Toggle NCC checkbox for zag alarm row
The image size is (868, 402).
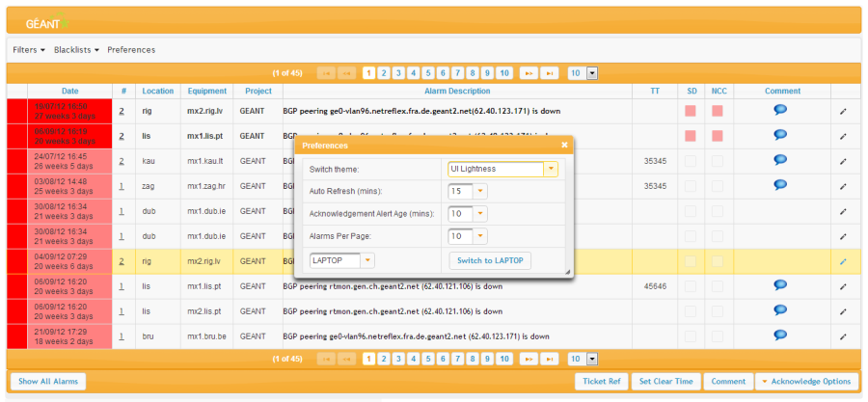pos(718,186)
